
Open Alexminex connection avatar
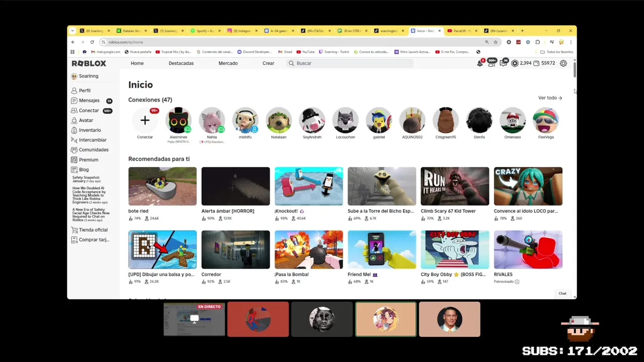coord(178,120)
